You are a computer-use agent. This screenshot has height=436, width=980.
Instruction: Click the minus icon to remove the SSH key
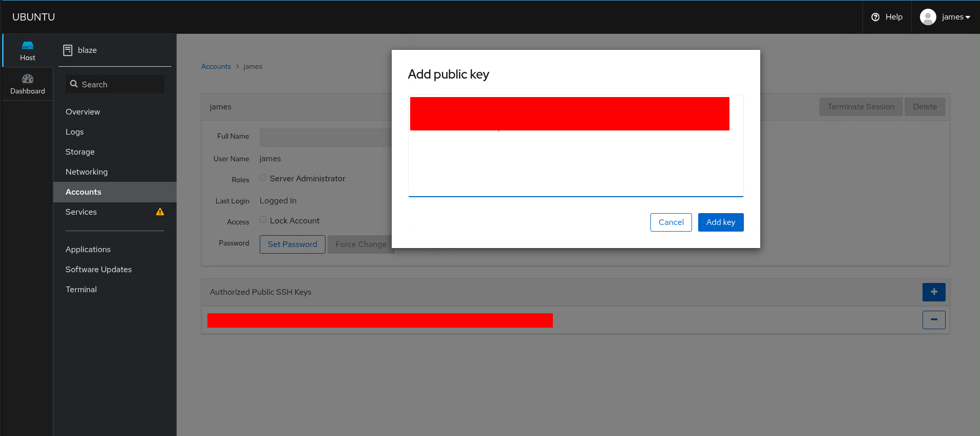pyautogui.click(x=934, y=320)
